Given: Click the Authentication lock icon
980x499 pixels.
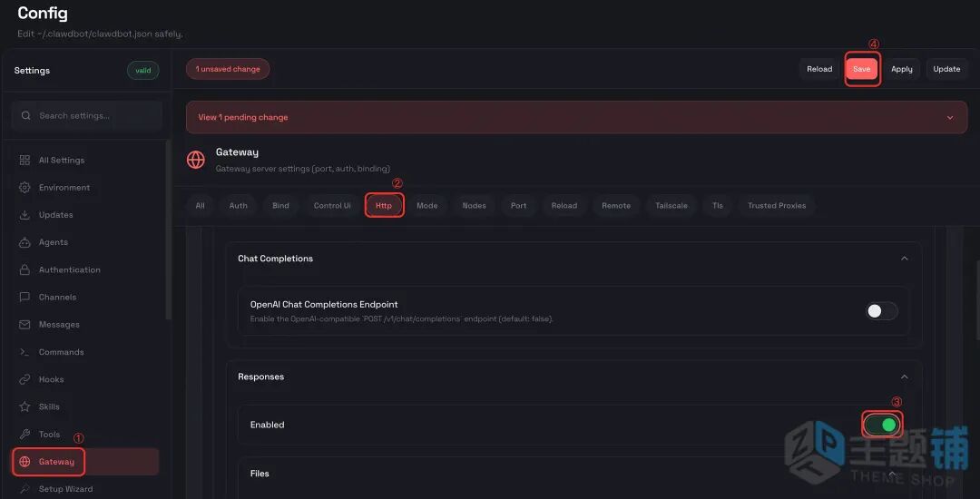Looking at the screenshot, I should pos(24,269).
